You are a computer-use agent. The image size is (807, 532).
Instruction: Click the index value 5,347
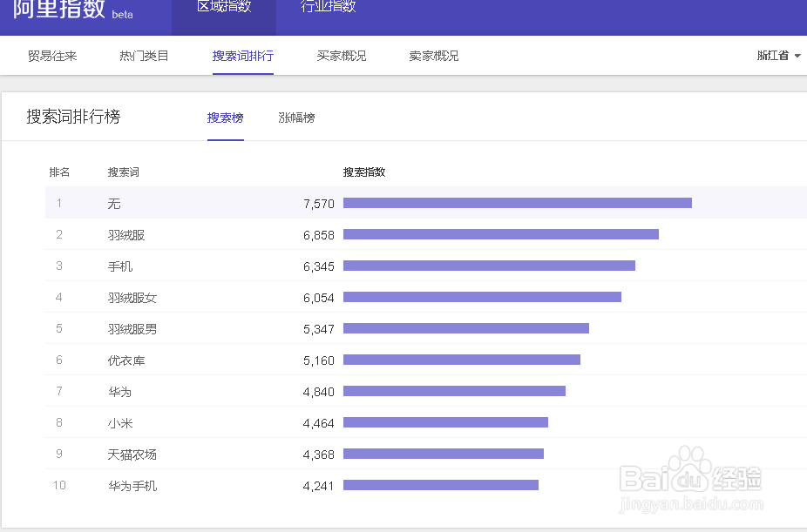click(x=319, y=329)
